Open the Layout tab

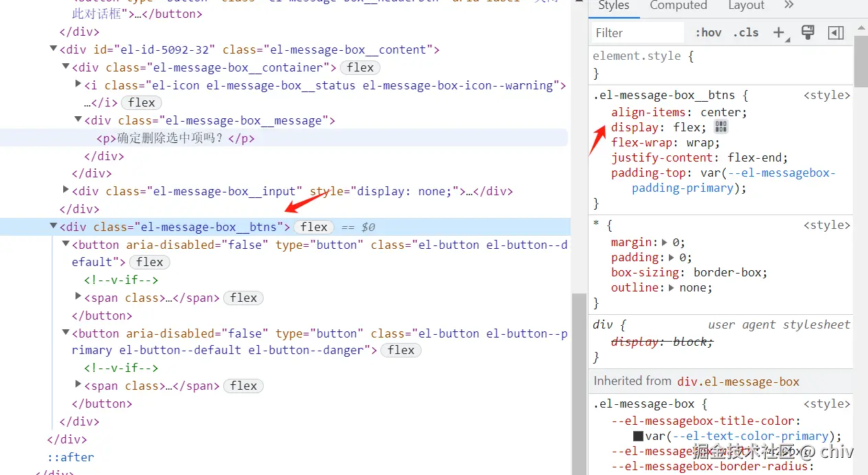point(746,5)
